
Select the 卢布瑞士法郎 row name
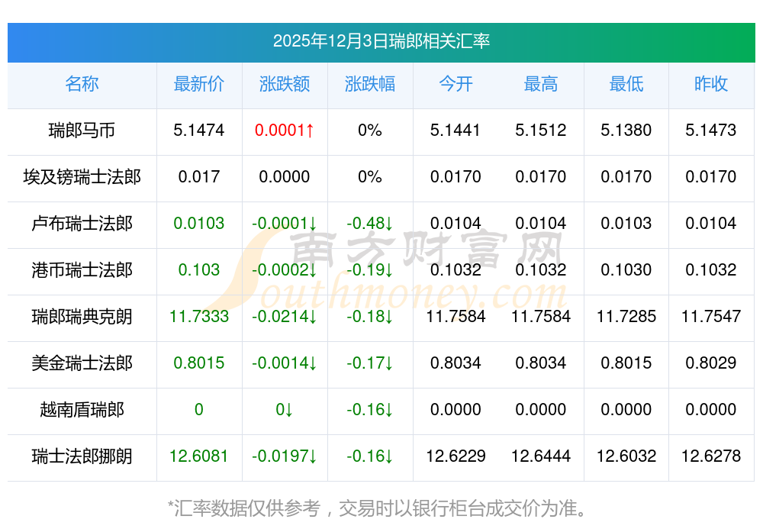point(82,224)
